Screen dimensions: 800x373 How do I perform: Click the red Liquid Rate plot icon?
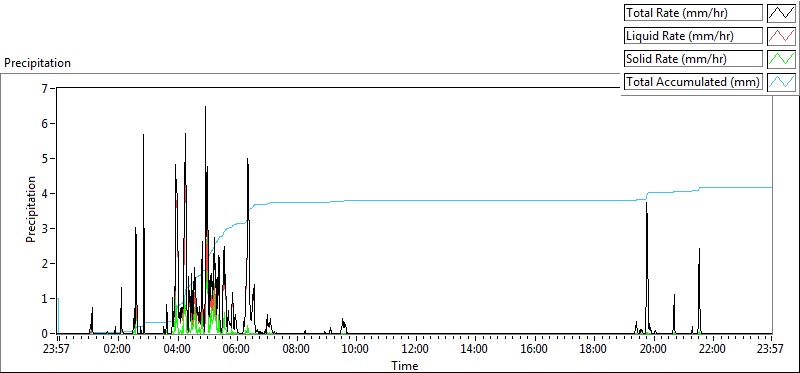(781, 36)
